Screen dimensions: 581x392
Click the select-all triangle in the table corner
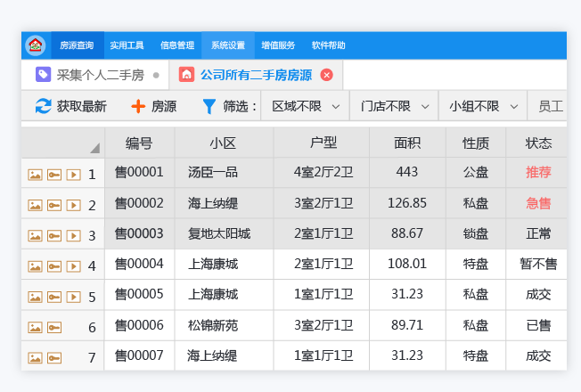[x=94, y=148]
